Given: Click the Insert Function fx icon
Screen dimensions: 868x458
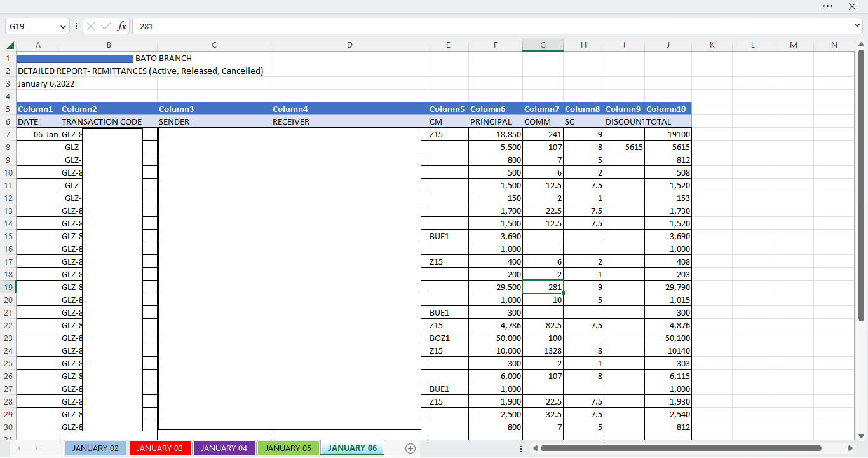Looking at the screenshot, I should coord(121,26).
